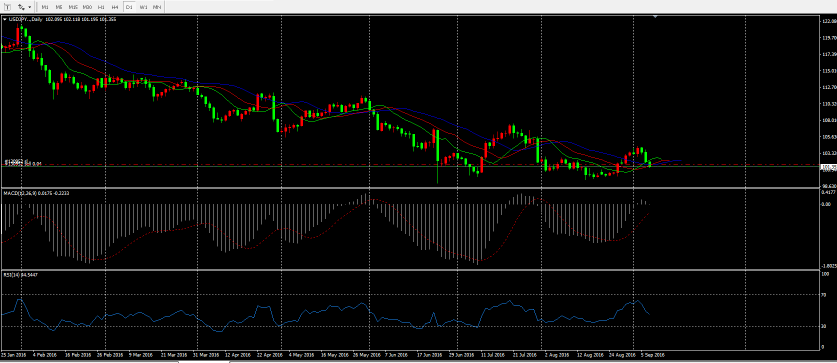
Task: Click the 25 Jan 2016 date on time axis
Action: [13, 354]
